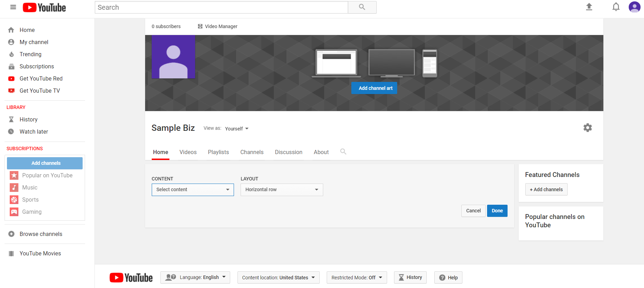
Task: Switch to the Home channel tab
Action: pos(160,152)
